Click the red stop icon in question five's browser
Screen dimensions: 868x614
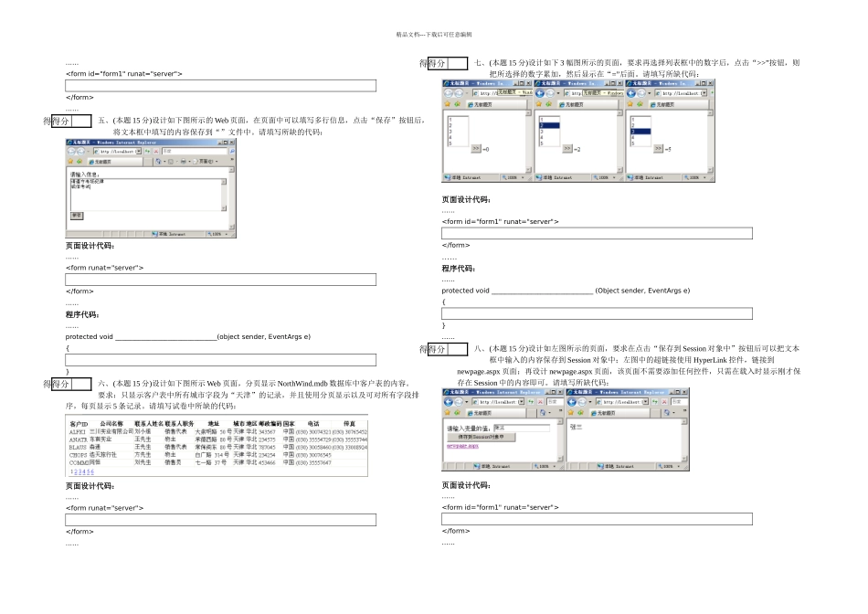click(x=156, y=151)
